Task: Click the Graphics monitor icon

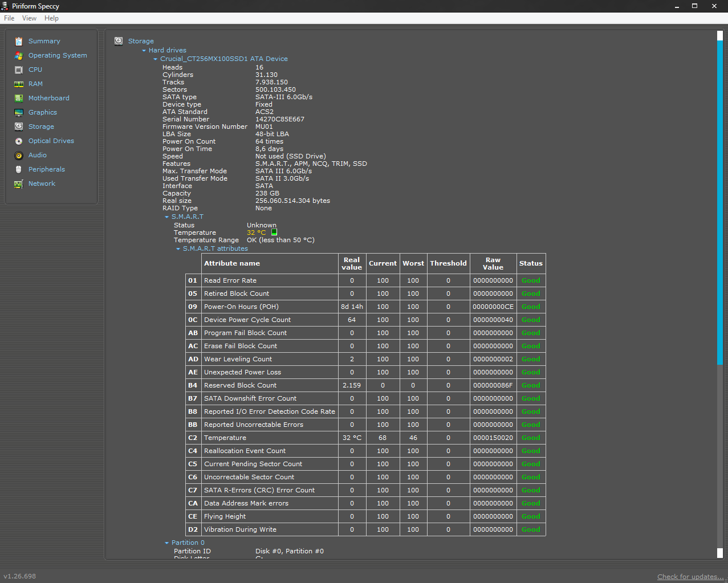Action: point(19,112)
